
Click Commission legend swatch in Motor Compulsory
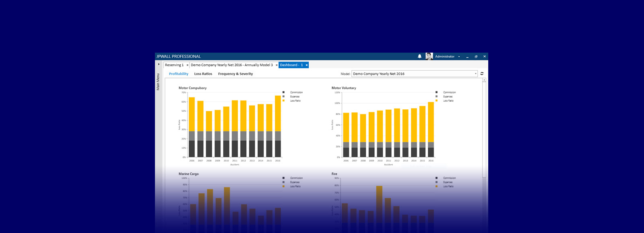pyautogui.click(x=284, y=92)
